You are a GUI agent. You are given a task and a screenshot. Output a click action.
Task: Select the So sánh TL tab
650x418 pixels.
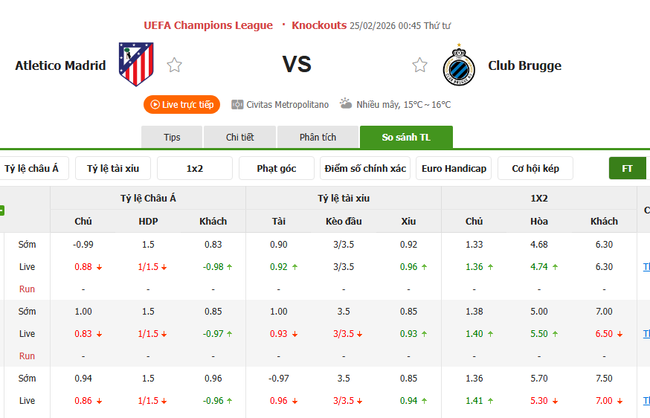(x=406, y=137)
